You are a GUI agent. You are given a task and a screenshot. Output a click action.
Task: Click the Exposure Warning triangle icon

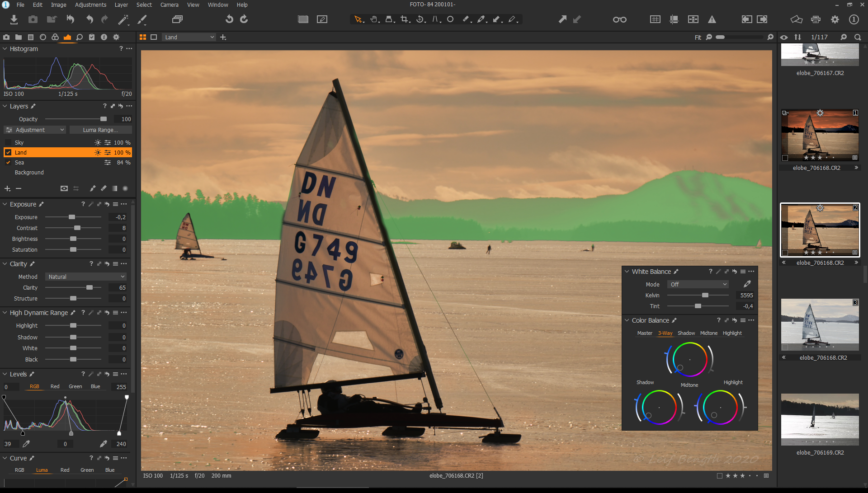pyautogui.click(x=712, y=19)
